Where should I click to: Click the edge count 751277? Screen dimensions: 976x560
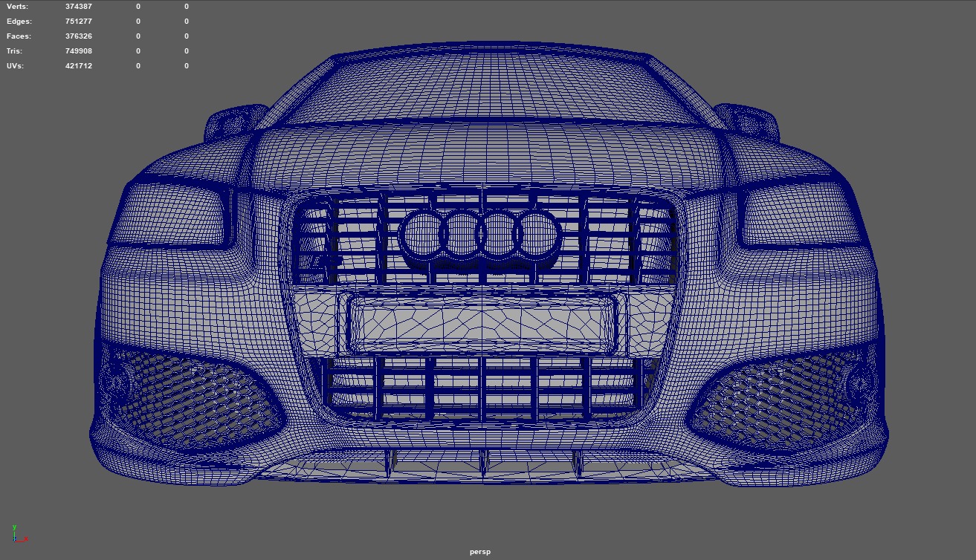click(78, 22)
